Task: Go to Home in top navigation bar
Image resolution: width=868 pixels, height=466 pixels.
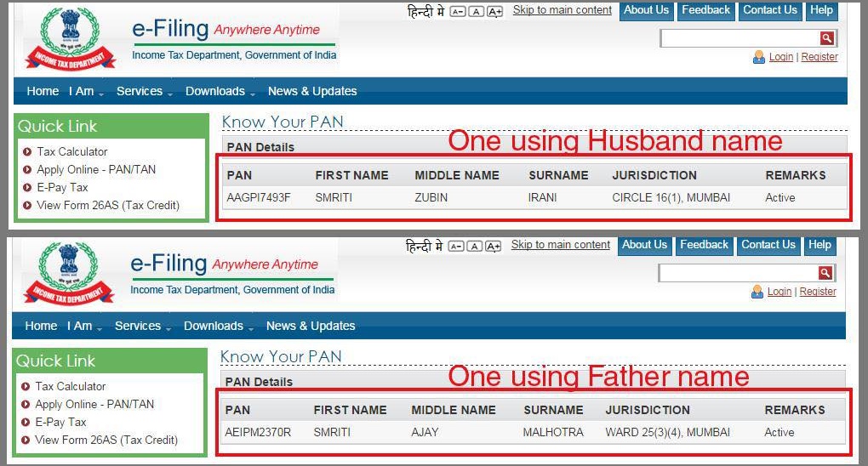Action: (43, 91)
